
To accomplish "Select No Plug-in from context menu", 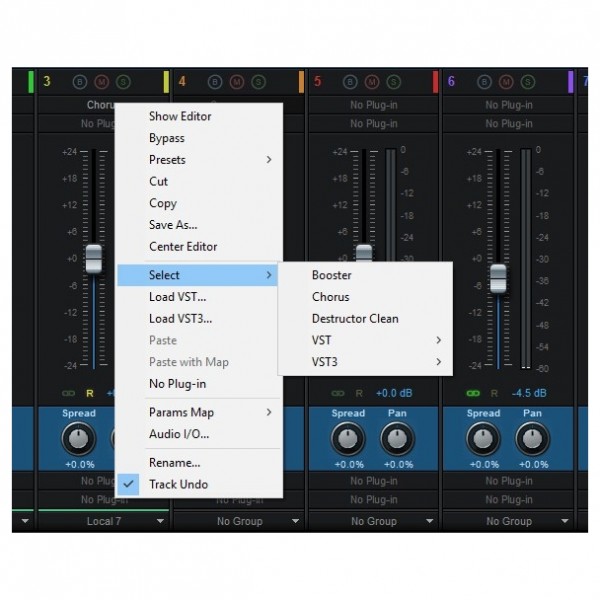I will point(199,384).
